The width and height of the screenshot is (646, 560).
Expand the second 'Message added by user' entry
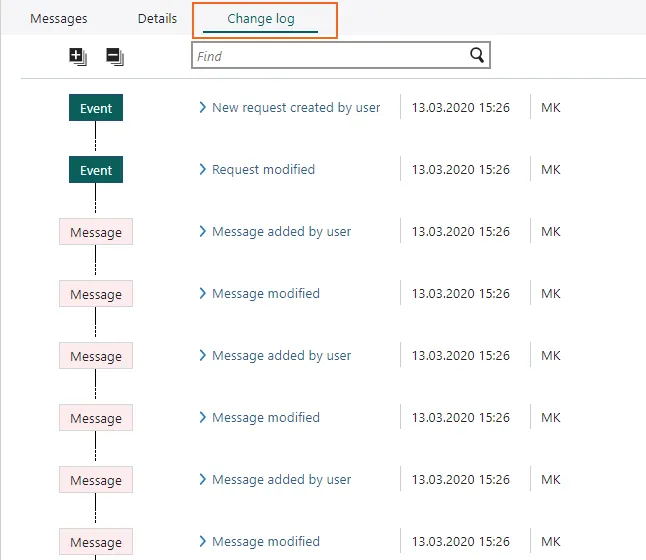click(x=202, y=356)
